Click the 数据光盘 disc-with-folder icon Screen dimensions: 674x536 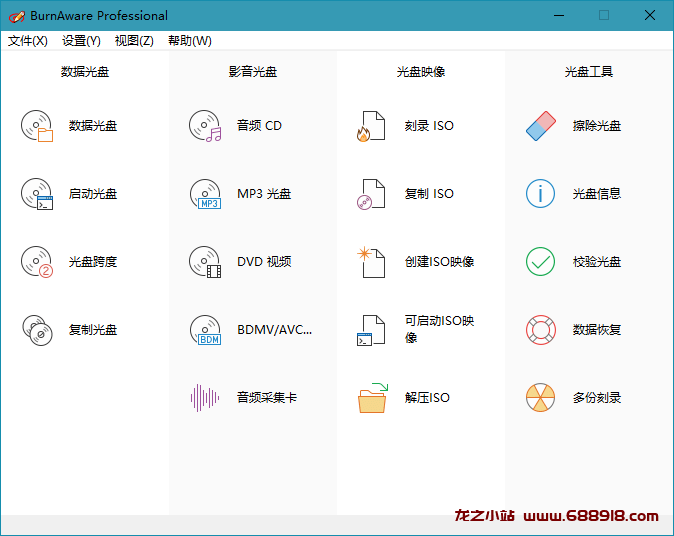tap(37, 126)
